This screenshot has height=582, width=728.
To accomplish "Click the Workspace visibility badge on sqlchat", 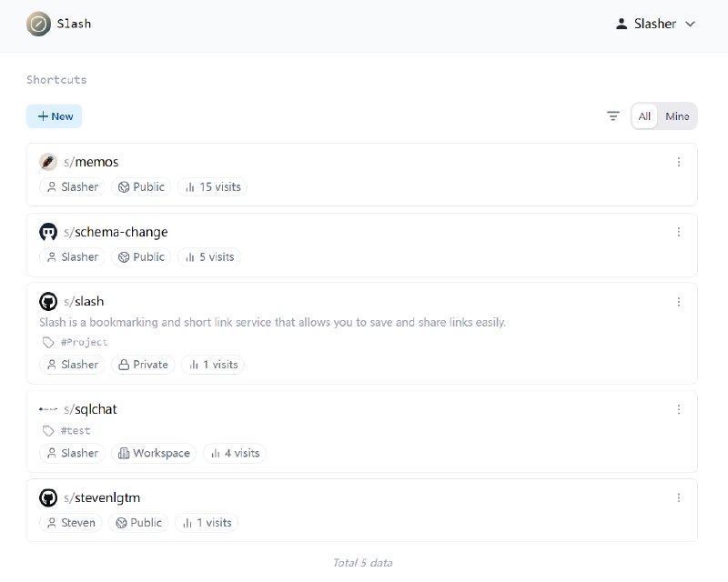I will pyautogui.click(x=153, y=453).
